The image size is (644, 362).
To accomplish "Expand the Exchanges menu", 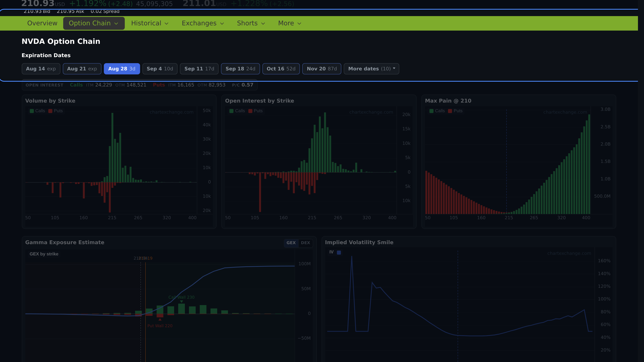I will click(203, 23).
